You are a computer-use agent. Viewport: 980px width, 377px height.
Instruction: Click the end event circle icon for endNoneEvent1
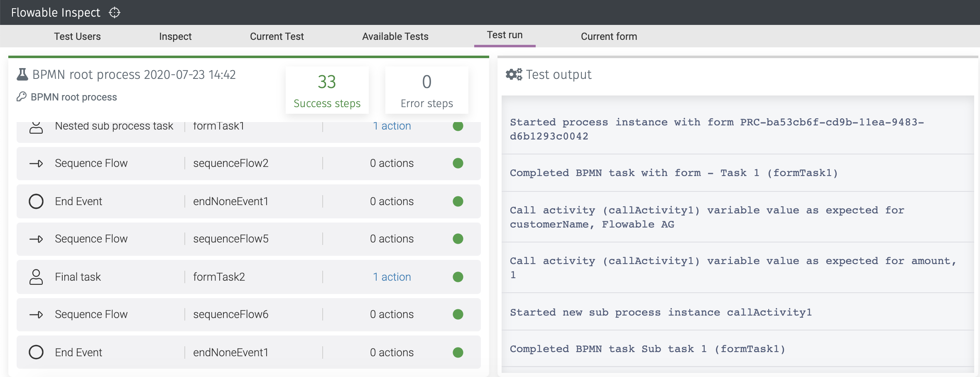click(x=37, y=201)
